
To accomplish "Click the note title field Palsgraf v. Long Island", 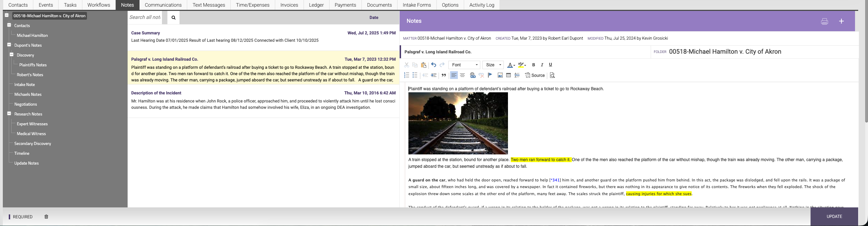I will point(526,52).
